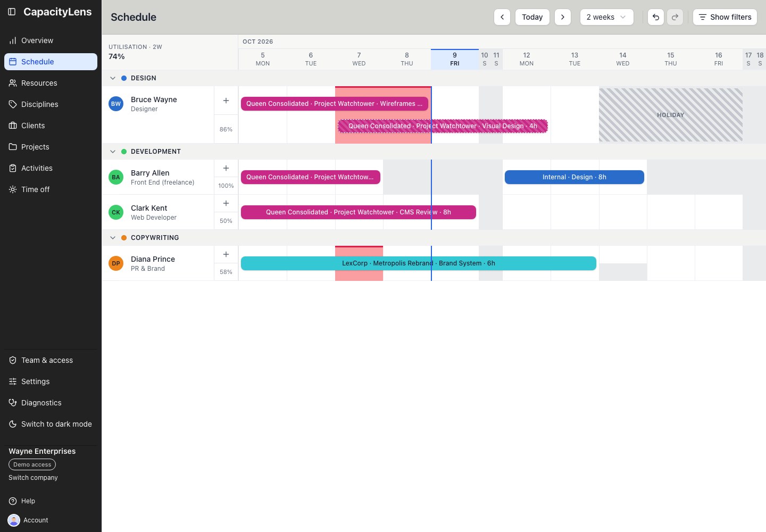The image size is (766, 532).
Task: Select Schedule in sidebar
Action: coord(51,62)
